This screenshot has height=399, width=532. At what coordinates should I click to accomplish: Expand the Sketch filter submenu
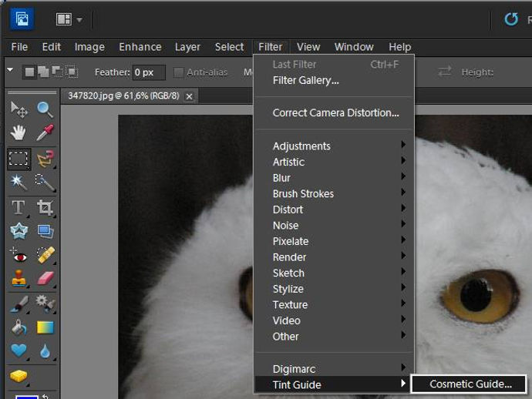pos(334,273)
